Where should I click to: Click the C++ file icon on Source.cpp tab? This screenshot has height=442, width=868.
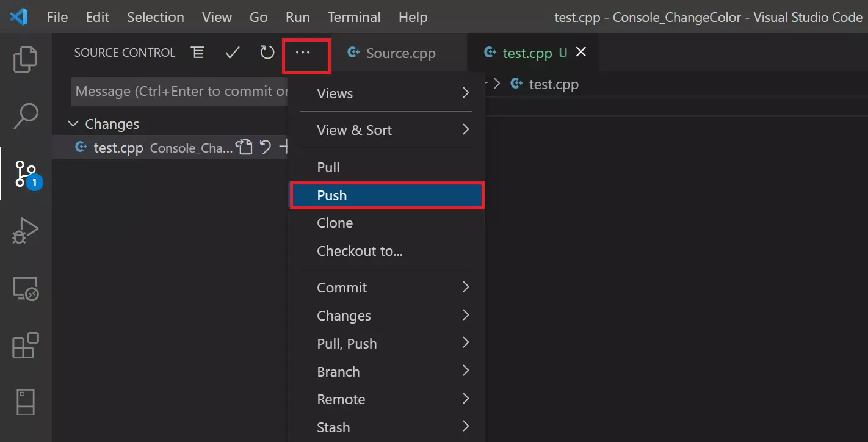click(353, 53)
